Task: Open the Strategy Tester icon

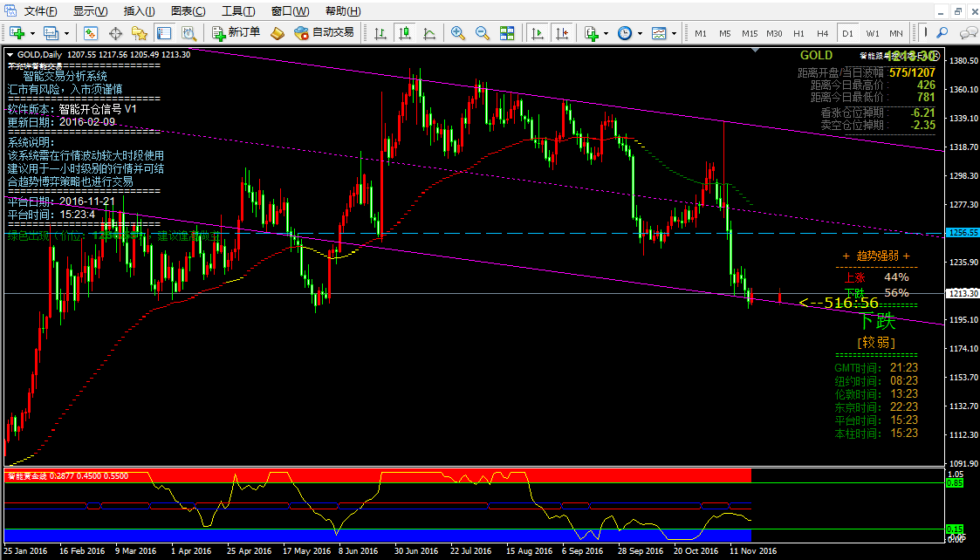Action: coord(188,33)
